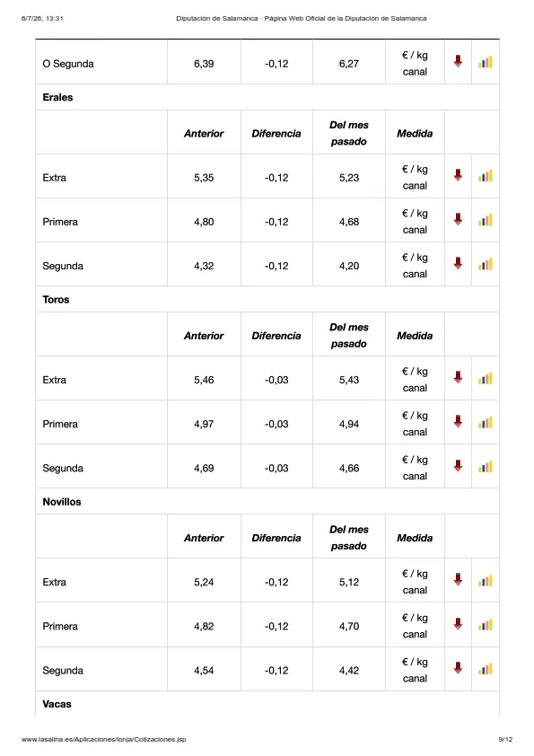The image size is (534, 756).
Task: Select the Novillos section heading
Action: tap(62, 501)
